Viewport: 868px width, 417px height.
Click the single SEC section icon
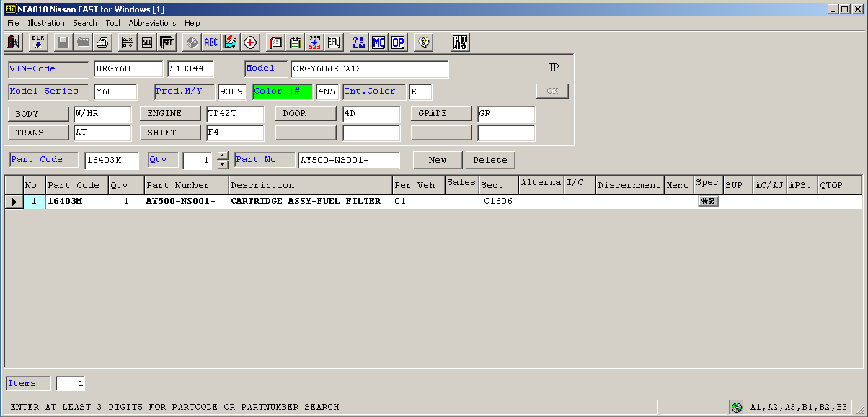click(x=147, y=42)
